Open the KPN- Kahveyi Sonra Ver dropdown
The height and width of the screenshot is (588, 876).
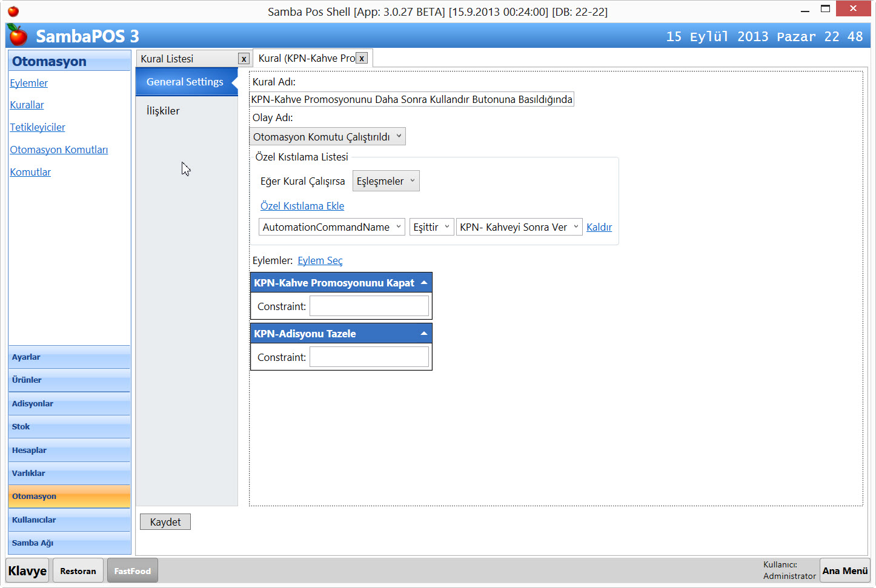point(519,227)
